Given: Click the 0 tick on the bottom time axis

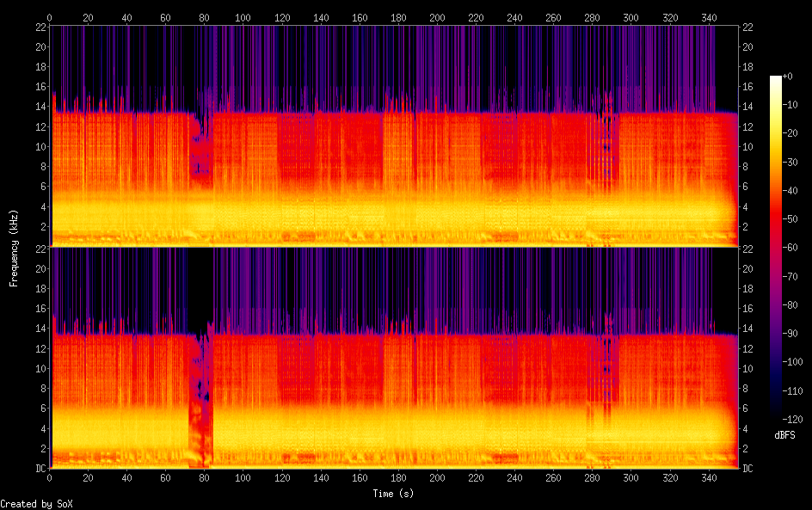Looking at the screenshot, I should pos(50,478).
